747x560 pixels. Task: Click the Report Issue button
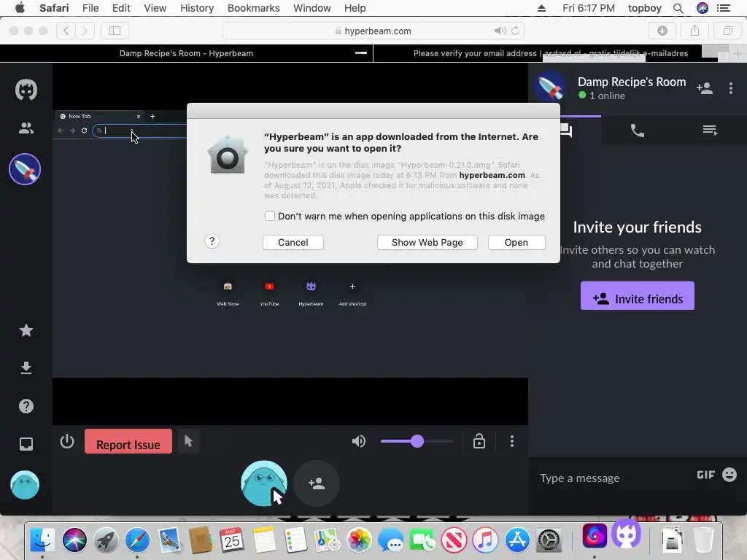[128, 441]
